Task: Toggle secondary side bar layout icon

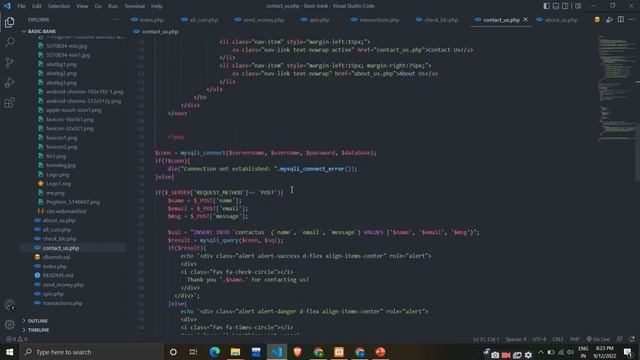Action: (565, 6)
